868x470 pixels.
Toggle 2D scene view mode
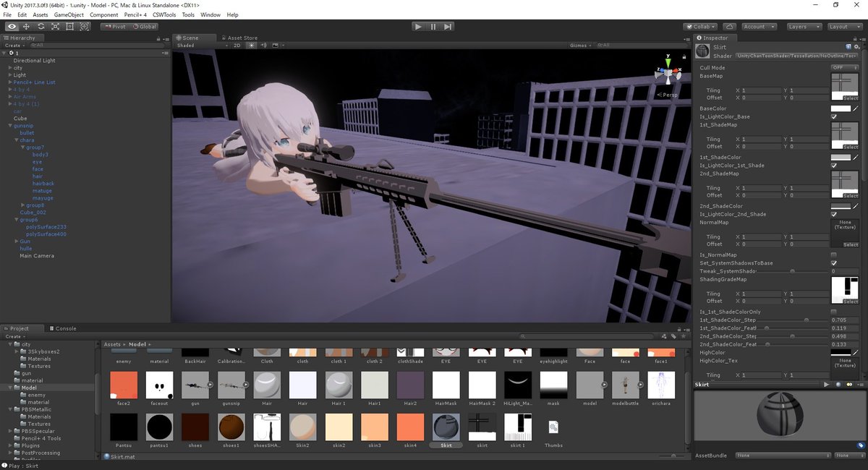(237, 46)
